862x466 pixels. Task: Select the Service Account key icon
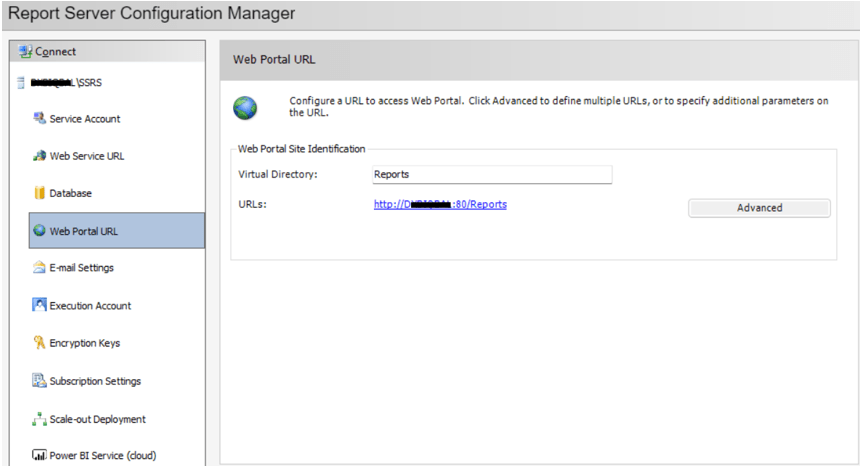pos(39,118)
